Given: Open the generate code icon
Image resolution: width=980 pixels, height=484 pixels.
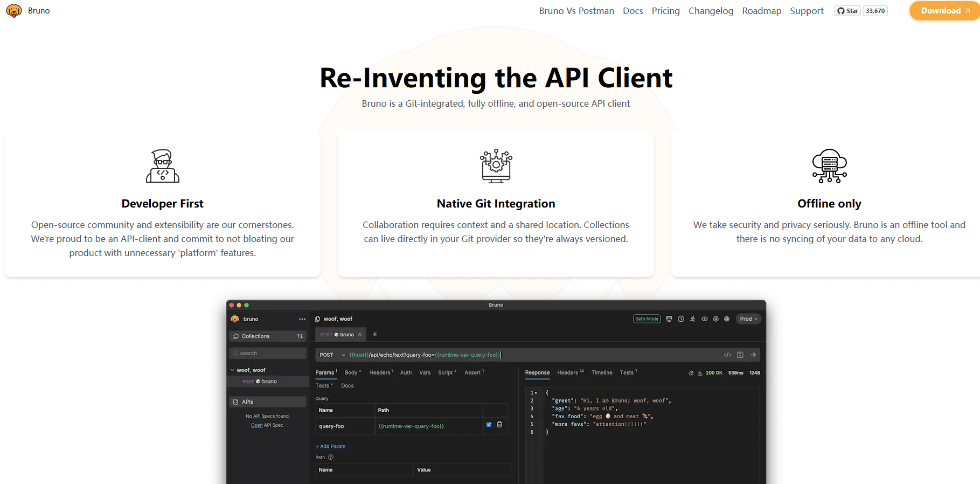Looking at the screenshot, I should [x=727, y=355].
